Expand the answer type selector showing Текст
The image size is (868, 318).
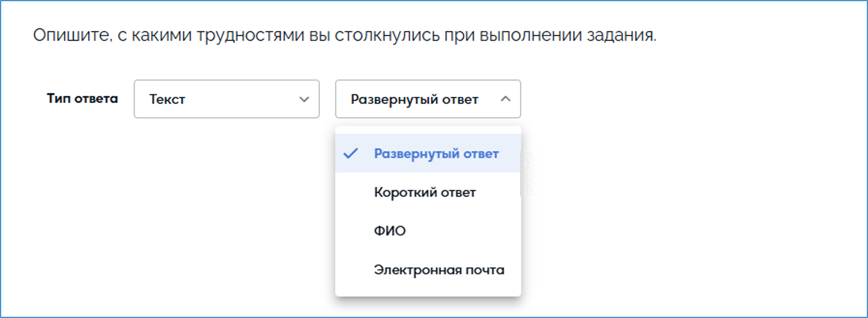227,99
